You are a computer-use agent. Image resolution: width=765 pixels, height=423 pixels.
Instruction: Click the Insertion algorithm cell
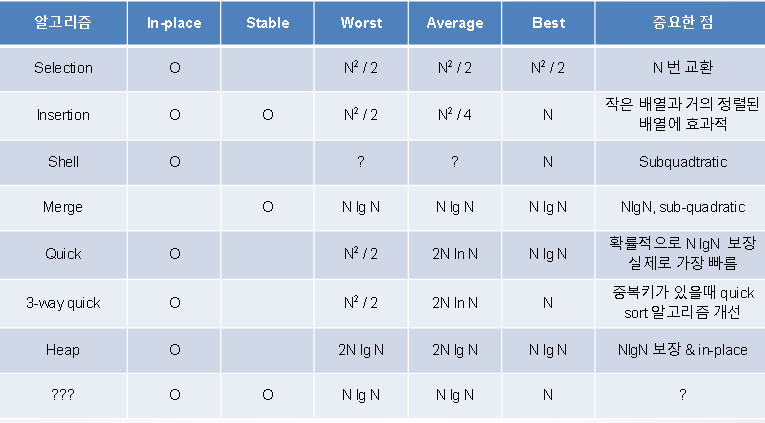click(x=63, y=115)
